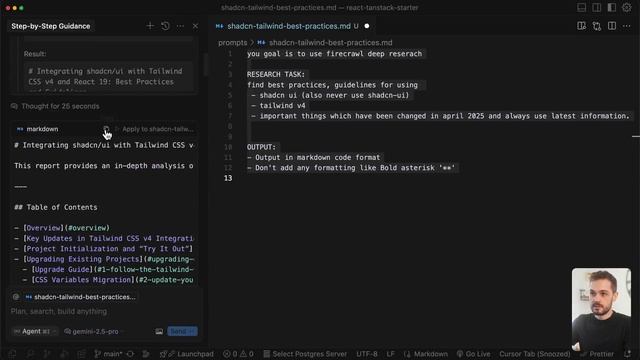Viewport: 640px width, 360px height.
Task: Open settings gear in title bar
Action: coord(627,7)
